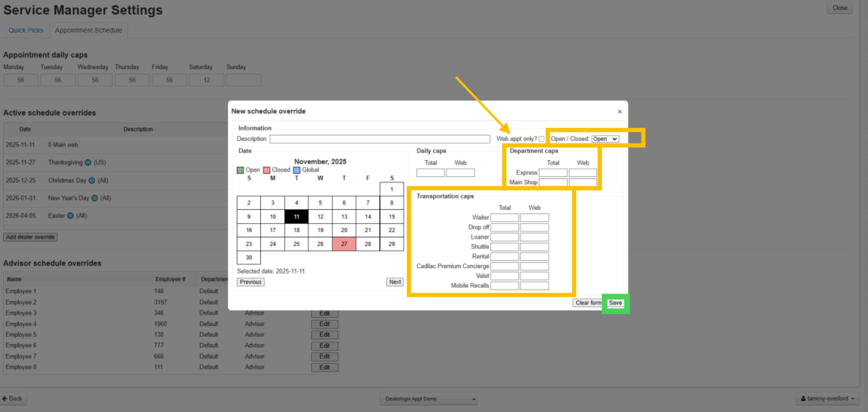This screenshot has height=412, width=868.
Task: Select November 1 on the calendar
Action: click(392, 190)
